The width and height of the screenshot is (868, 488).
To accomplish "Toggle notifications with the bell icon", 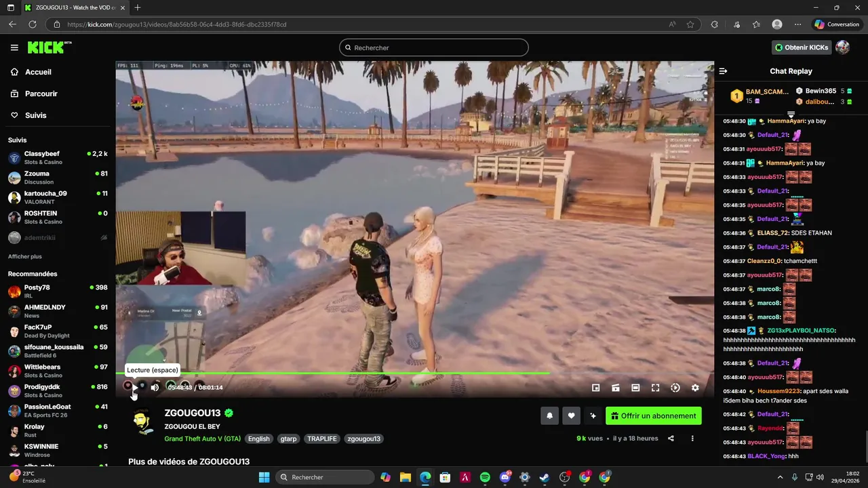I will tap(549, 416).
